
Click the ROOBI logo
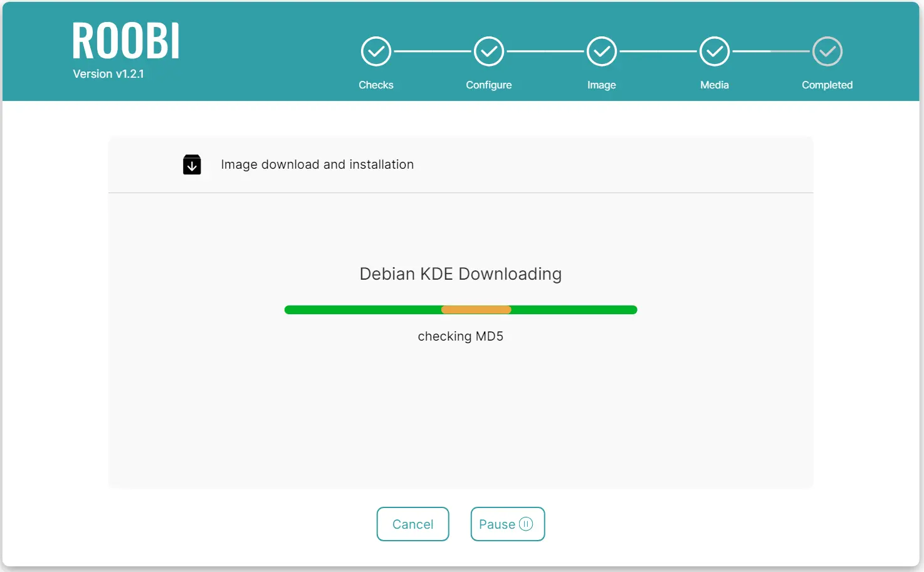tap(126, 41)
